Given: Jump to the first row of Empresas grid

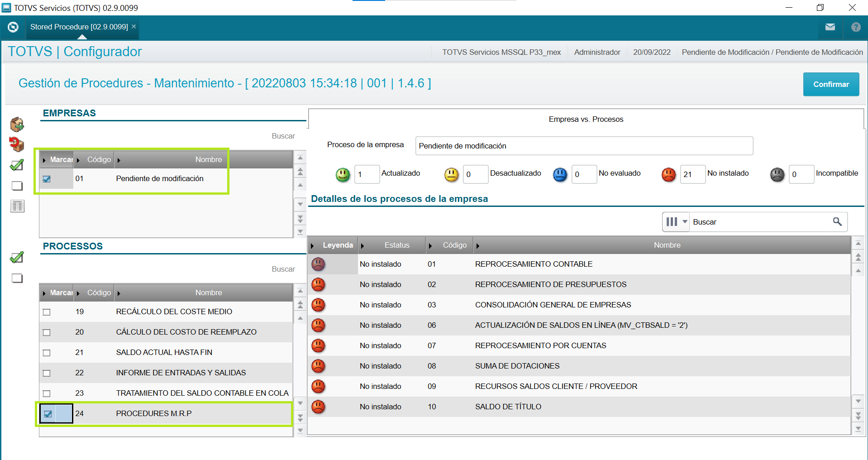Looking at the screenshot, I should (x=300, y=158).
